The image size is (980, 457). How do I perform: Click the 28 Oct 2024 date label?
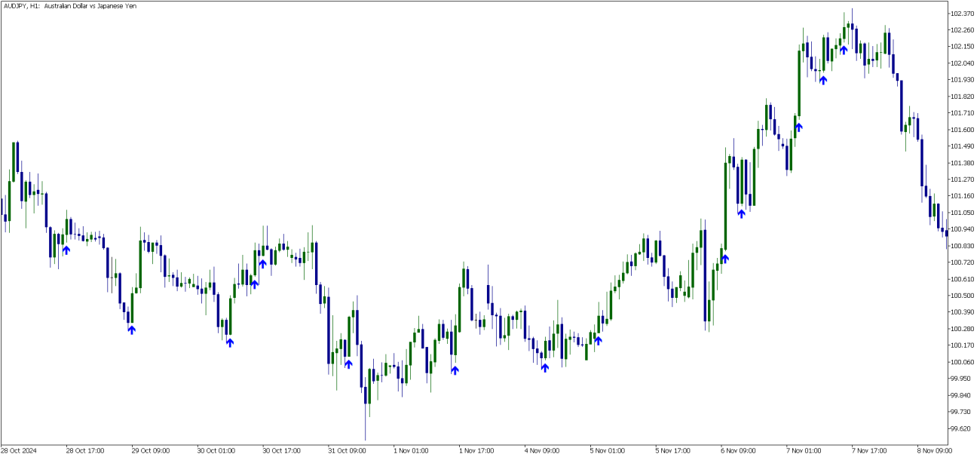coord(19,450)
